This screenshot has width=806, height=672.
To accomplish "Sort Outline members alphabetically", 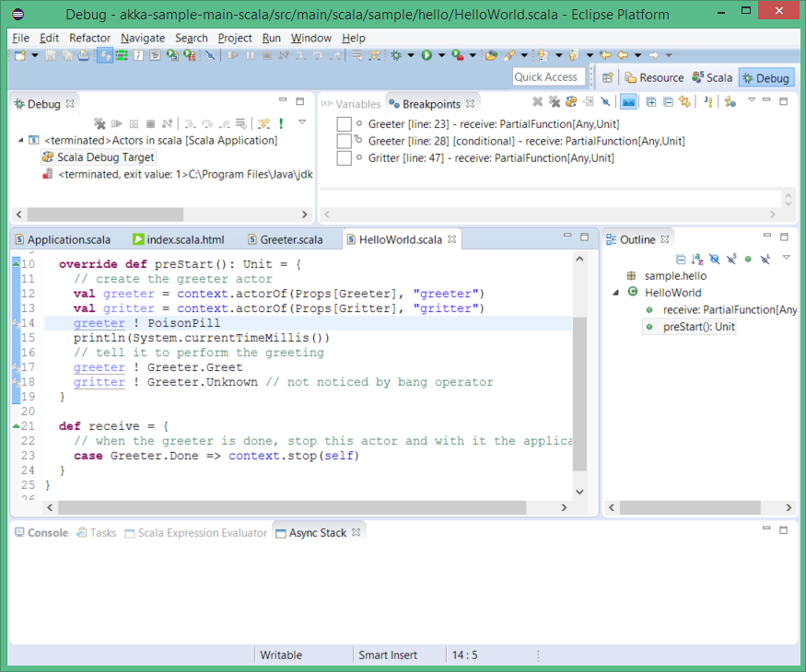I will pos(697,261).
